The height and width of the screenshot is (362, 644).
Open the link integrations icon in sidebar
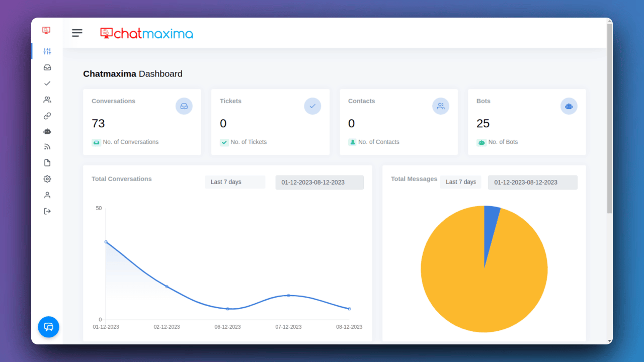pyautogui.click(x=47, y=116)
